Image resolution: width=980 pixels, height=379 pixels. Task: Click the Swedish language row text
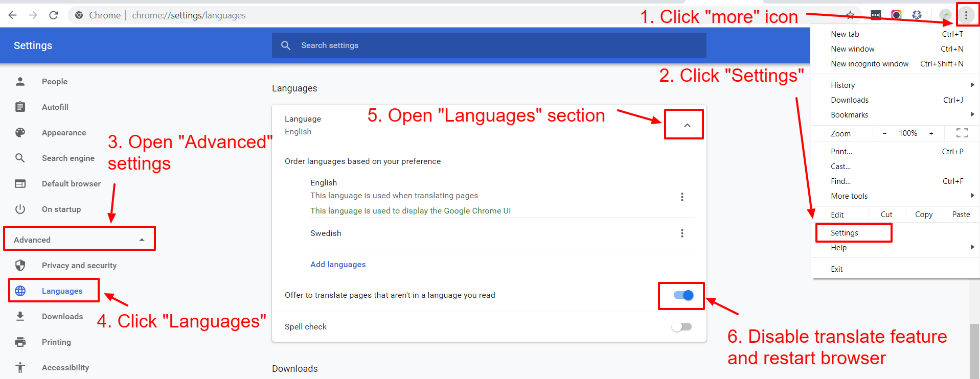pyautogui.click(x=326, y=233)
